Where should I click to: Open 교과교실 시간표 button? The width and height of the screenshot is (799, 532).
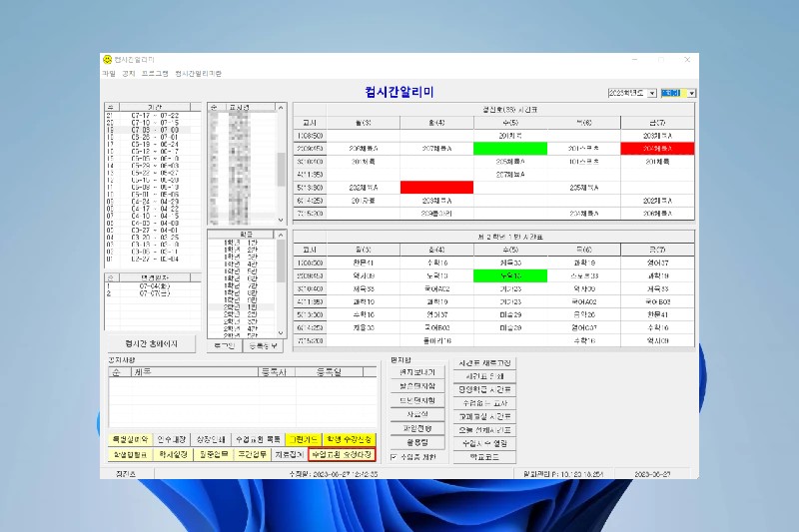484,416
